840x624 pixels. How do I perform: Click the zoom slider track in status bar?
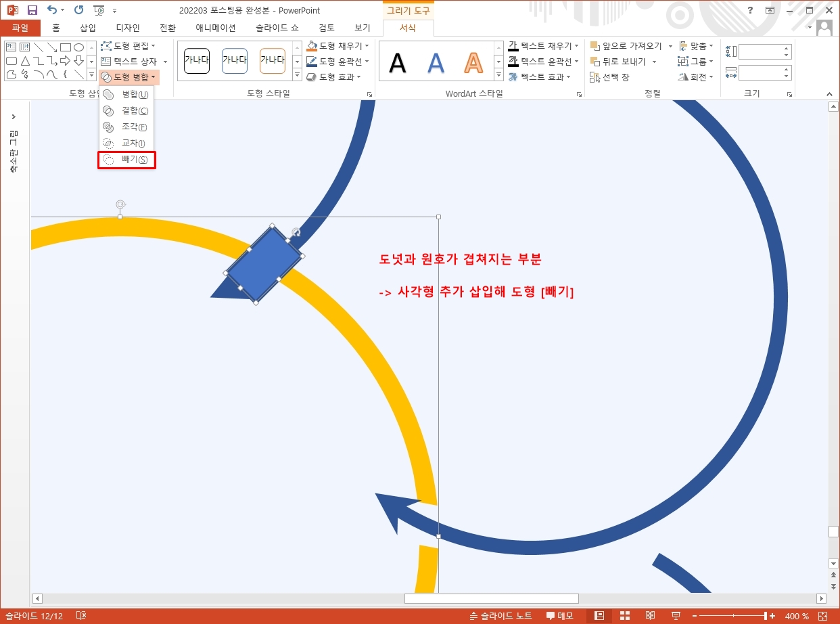point(733,616)
